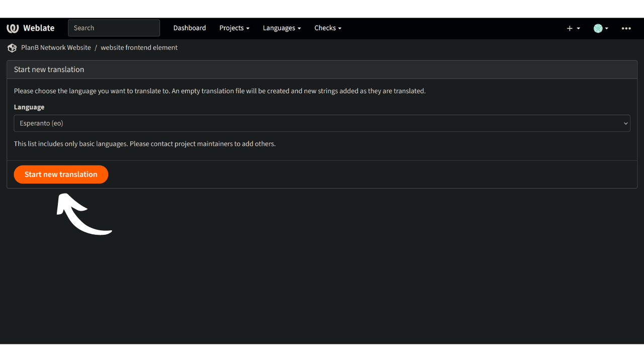Click the Weblate logo icon

pos(13,28)
